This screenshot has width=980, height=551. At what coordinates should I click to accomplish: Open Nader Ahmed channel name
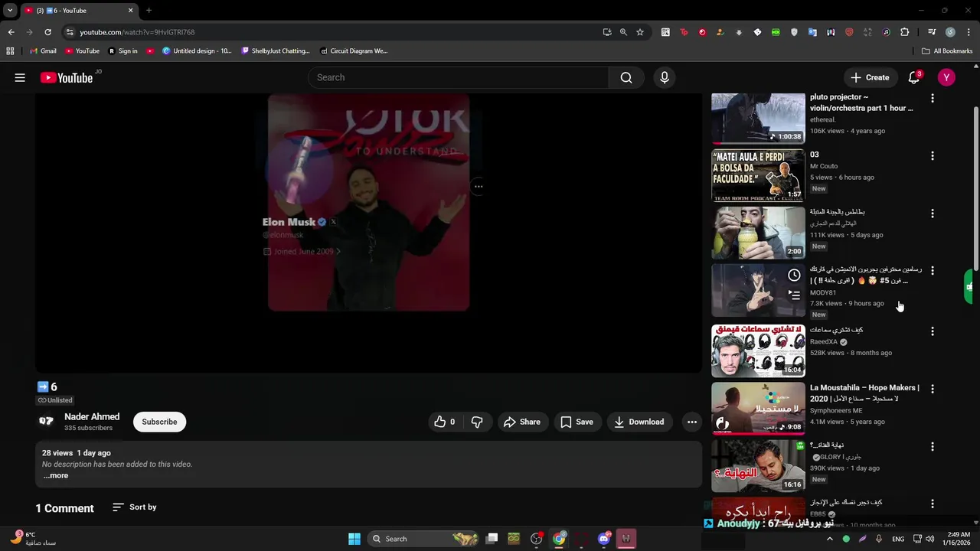(92, 417)
